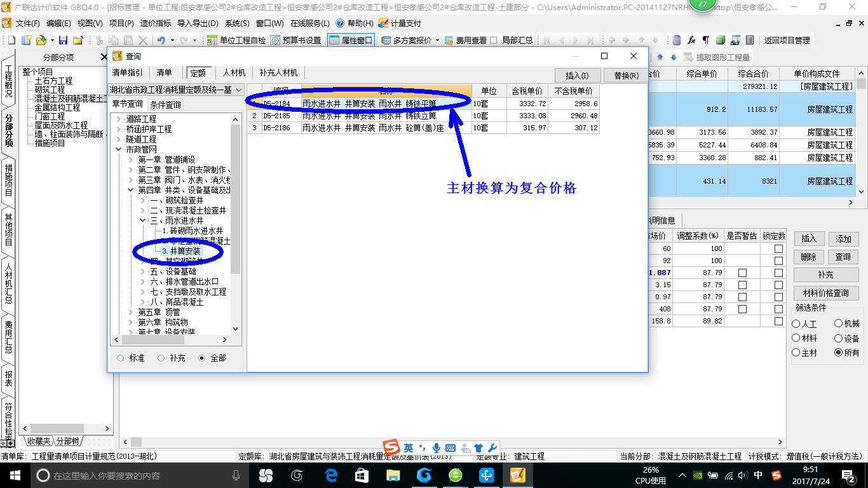Screen dimensions: 868x488
Task: Click the Windows taskbar search box
Action: [140, 475]
